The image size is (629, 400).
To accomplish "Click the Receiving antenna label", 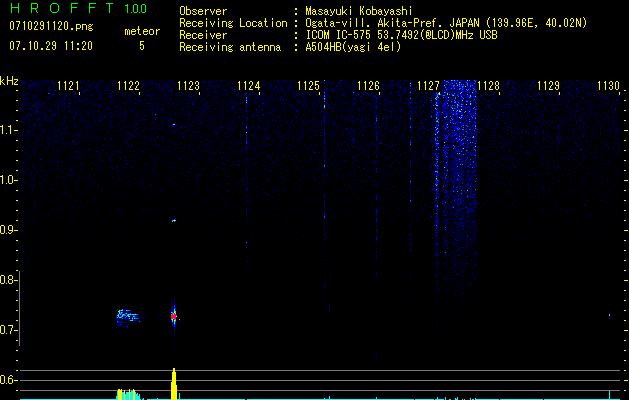I will [x=230, y=47].
